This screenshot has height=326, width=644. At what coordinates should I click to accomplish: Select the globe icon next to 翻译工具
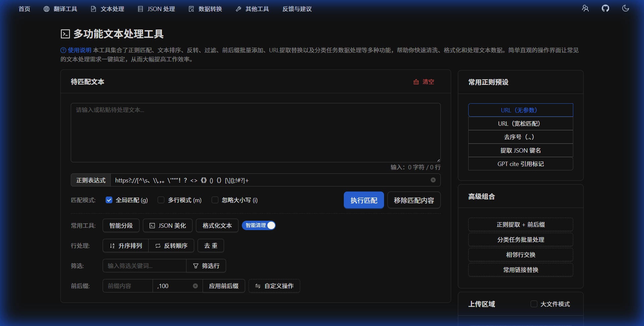pos(46,9)
